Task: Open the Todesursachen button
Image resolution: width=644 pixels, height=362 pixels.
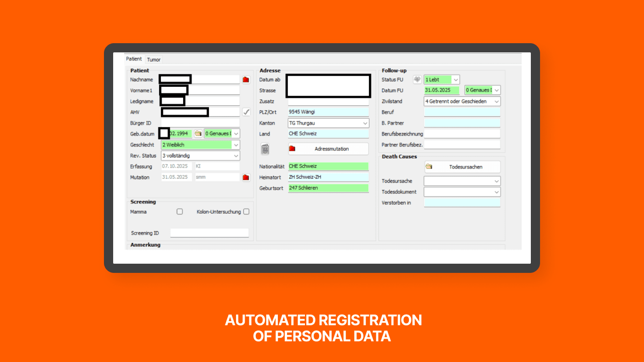Action: (x=462, y=167)
